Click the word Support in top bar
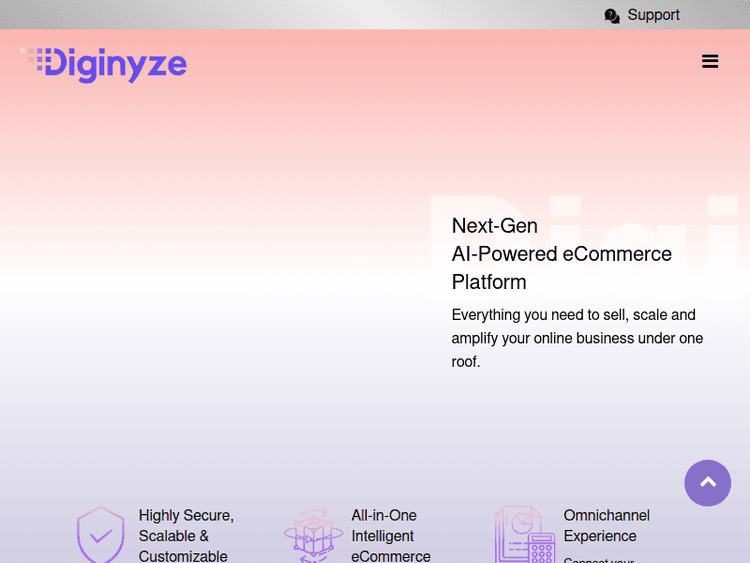This screenshot has width=750, height=563. coord(653,15)
